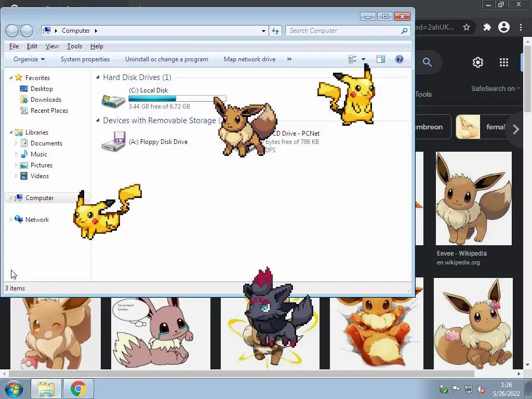Select the Floppy Disk Drive A: icon
This screenshot has width=532, height=399.
(113, 141)
